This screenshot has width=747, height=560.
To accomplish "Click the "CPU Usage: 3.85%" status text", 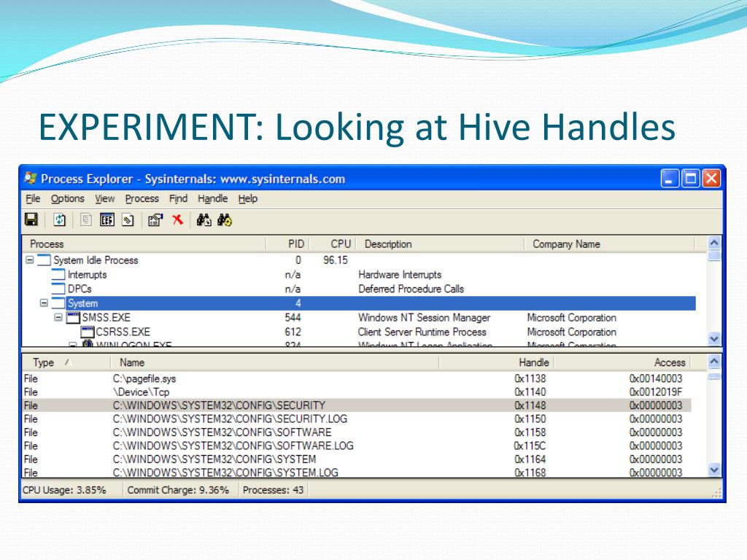I will click(x=64, y=490).
